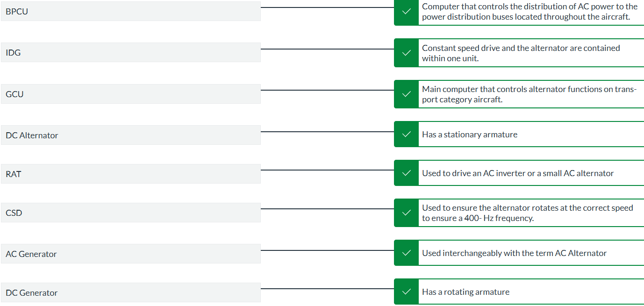The image size is (644, 306).
Task: Click the checkmark beside the one-unit drive answer
Action: point(406,53)
